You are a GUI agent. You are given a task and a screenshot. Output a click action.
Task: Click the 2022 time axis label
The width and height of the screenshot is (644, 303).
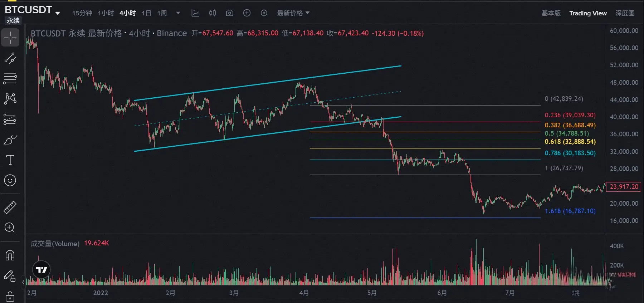[101, 293]
